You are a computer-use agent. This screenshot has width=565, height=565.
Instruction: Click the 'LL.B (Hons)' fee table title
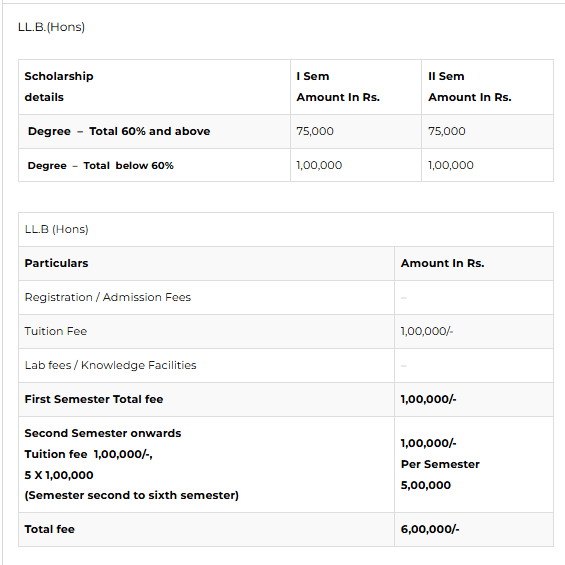coord(57,229)
